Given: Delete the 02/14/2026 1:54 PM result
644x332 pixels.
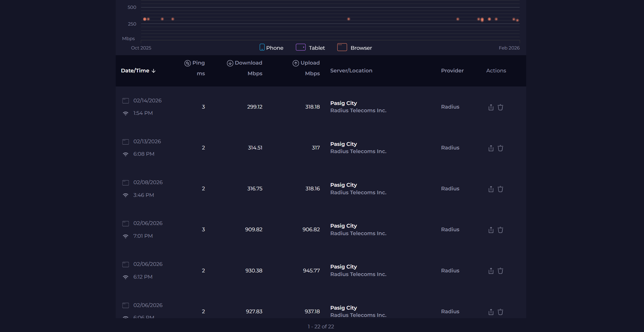Looking at the screenshot, I should click(500, 107).
